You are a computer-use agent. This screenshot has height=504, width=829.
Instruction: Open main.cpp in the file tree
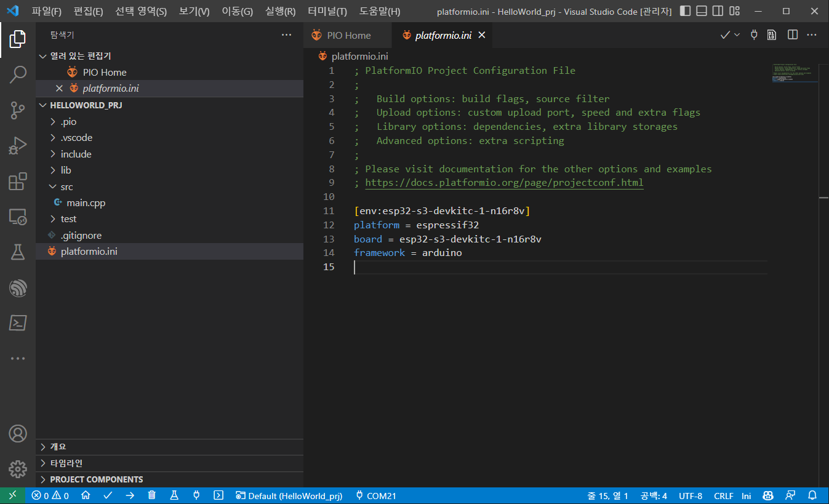point(169,203)
